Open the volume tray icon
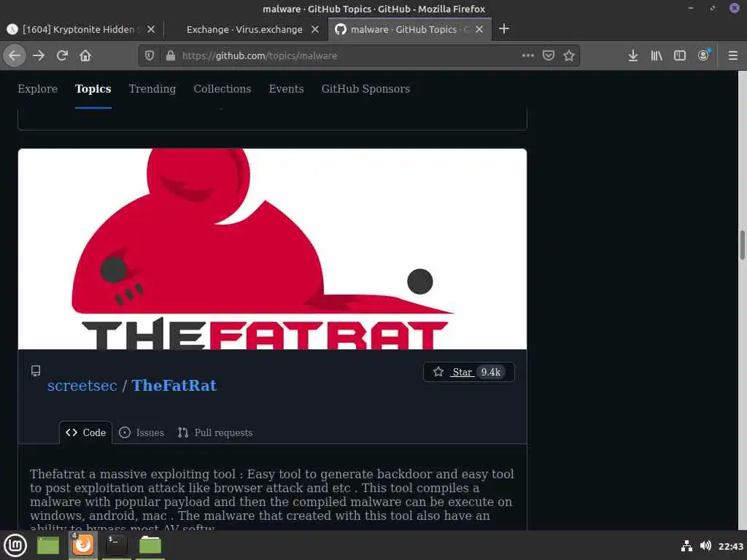 point(705,545)
